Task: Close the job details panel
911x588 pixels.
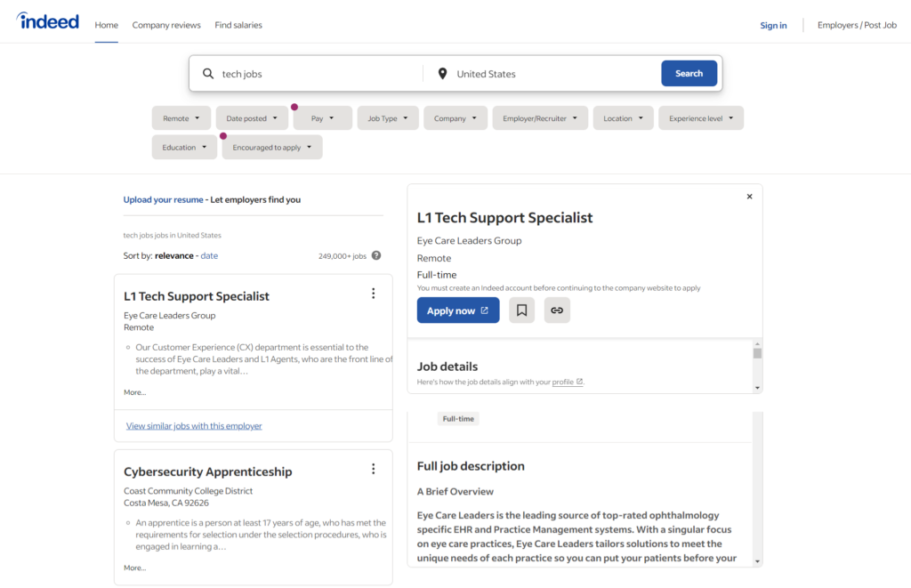Action: click(x=749, y=197)
